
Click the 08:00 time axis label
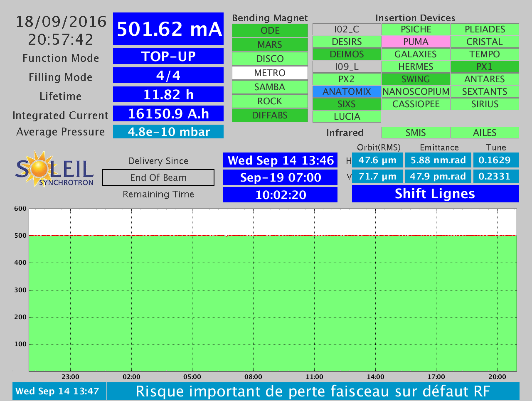(x=253, y=377)
